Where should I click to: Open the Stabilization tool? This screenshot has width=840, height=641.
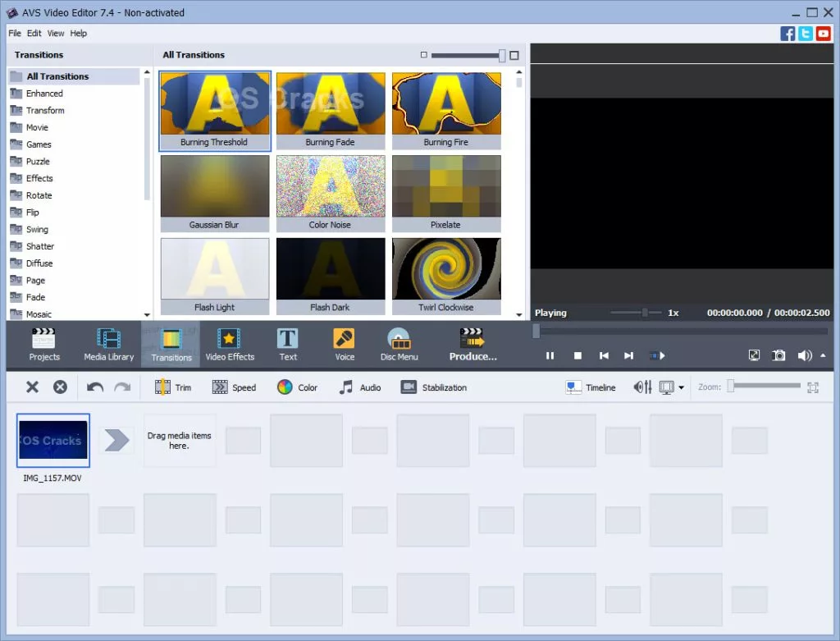pyautogui.click(x=434, y=387)
